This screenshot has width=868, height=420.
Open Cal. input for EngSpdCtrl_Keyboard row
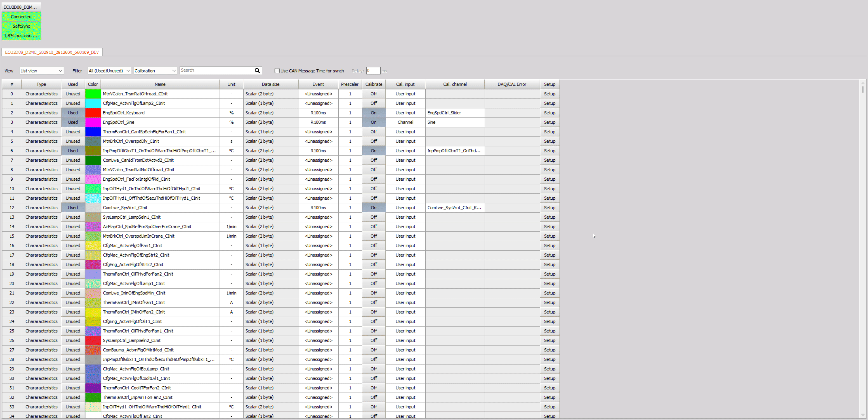point(405,113)
